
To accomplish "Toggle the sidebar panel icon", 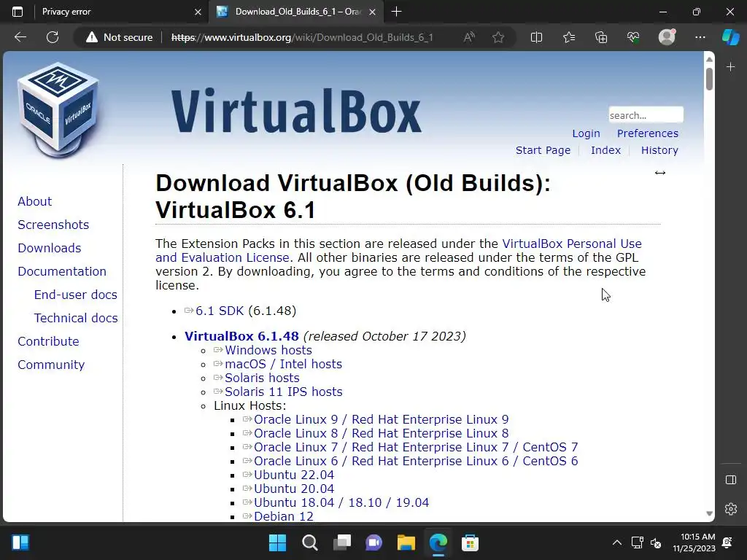I will click(731, 480).
